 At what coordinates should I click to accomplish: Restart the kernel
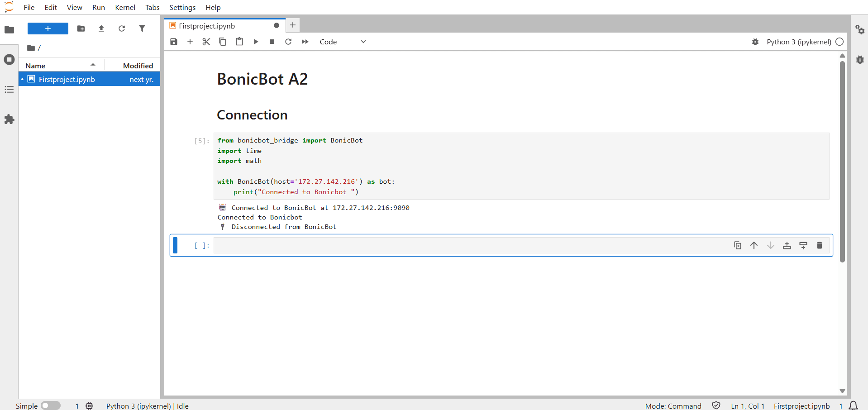tap(288, 41)
